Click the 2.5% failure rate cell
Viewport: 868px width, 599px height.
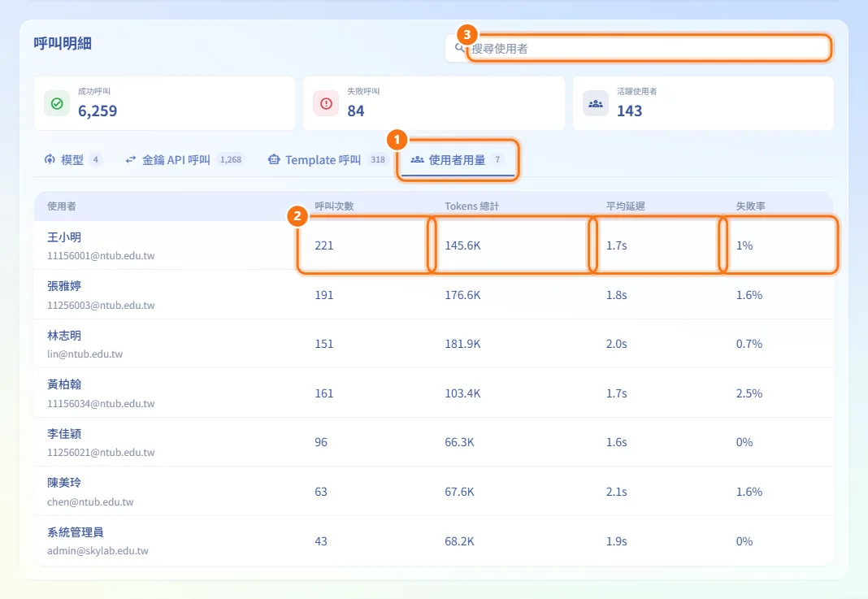pyautogui.click(x=749, y=393)
